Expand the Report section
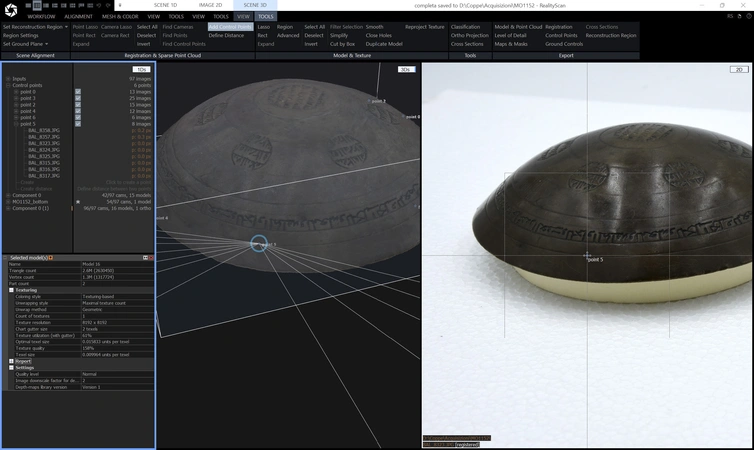The height and width of the screenshot is (450, 754). 11,361
